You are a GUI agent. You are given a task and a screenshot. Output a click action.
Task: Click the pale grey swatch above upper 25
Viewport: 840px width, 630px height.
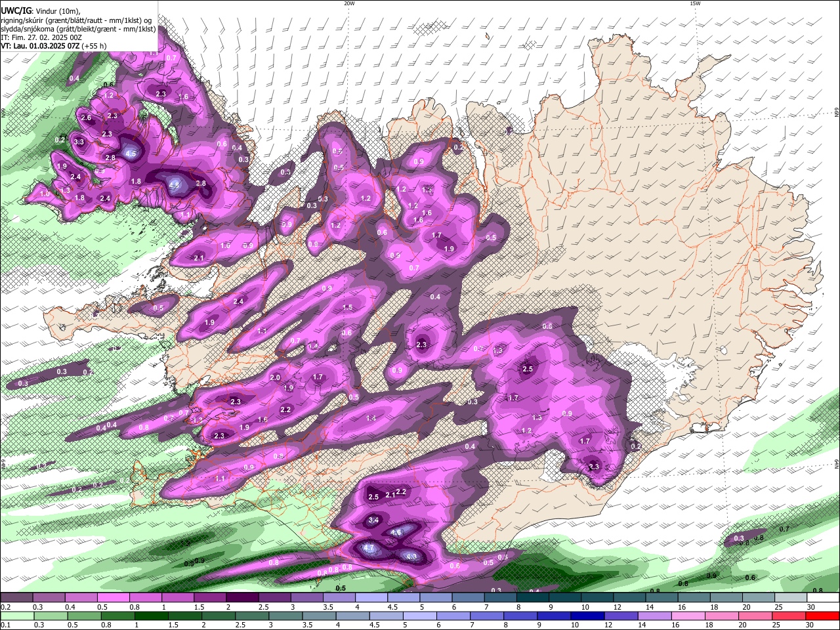791,597
